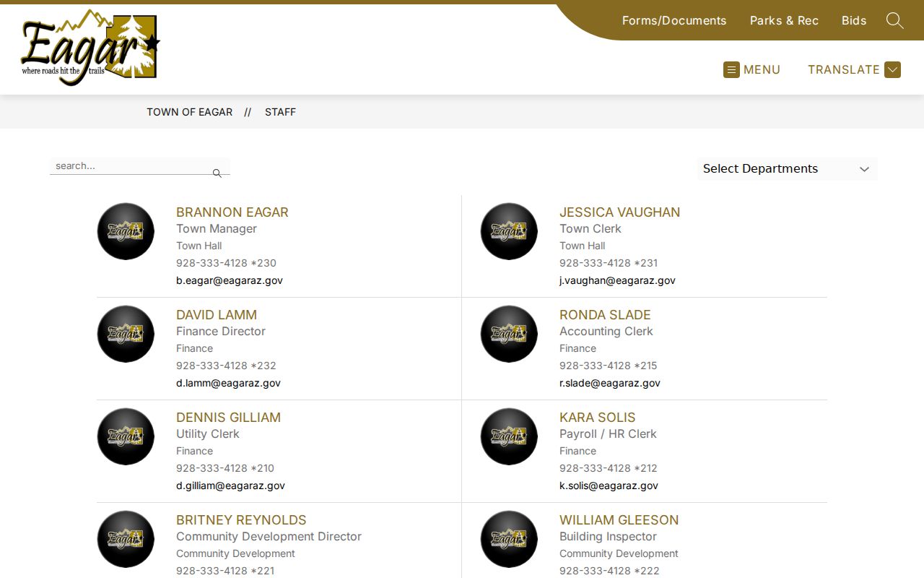The height and width of the screenshot is (578, 924).
Task: Email d.gilliam@eagaraz.gov
Action: pyautogui.click(x=230, y=486)
